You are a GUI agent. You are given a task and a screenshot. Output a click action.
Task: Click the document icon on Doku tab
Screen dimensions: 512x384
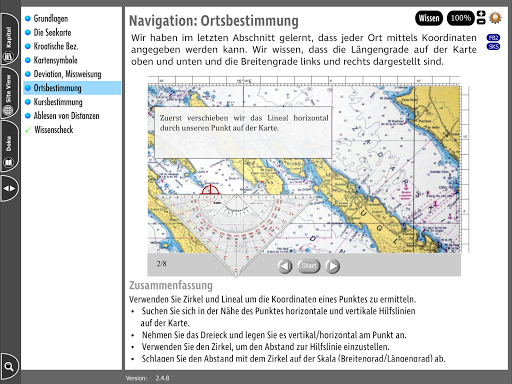[x=8, y=163]
